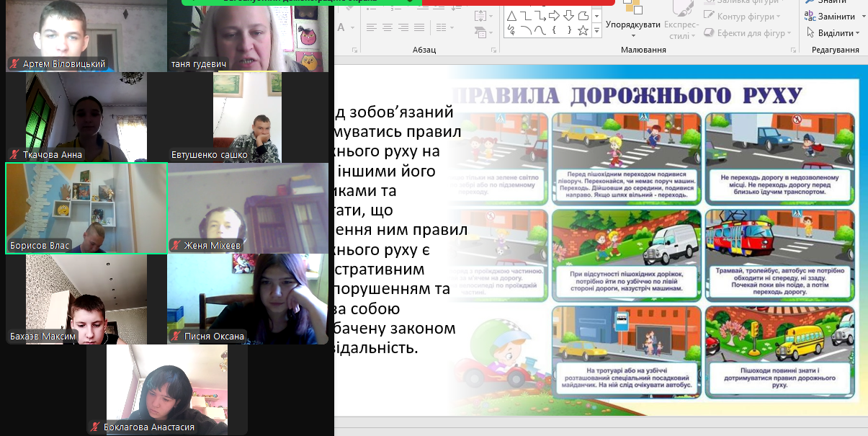
Task: Select Борисов Влас video tile
Action: (86, 208)
